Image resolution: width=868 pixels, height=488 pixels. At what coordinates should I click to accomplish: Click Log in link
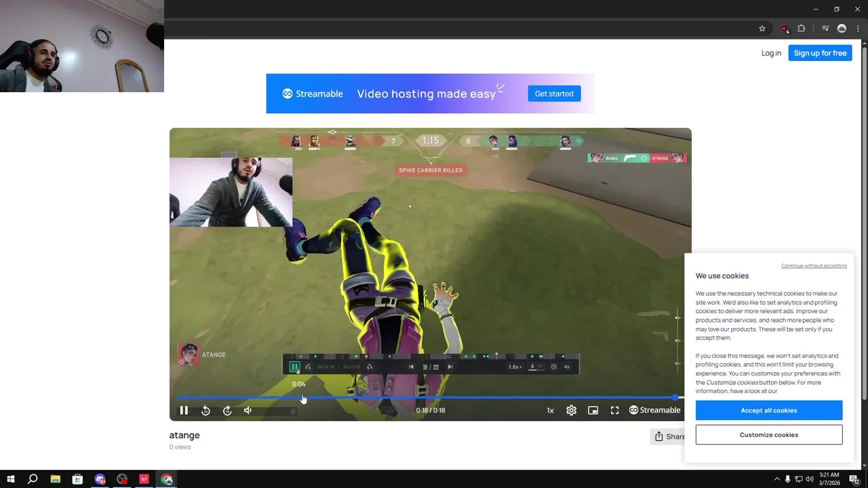[x=771, y=53]
